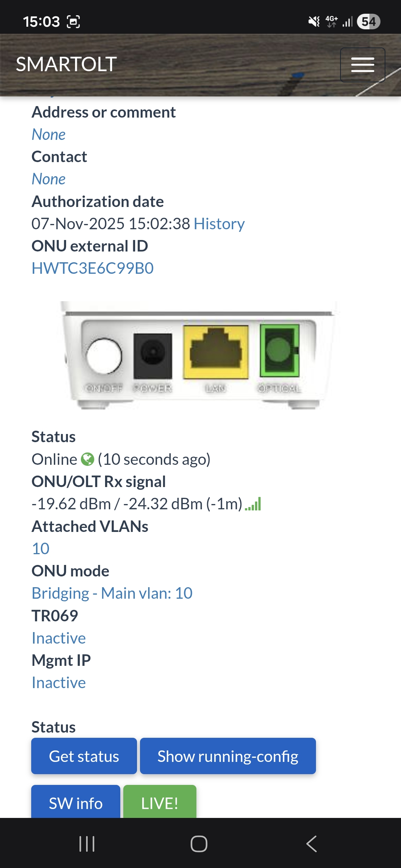
Task: Tap the battery indicator in status bar
Action: [368, 22]
